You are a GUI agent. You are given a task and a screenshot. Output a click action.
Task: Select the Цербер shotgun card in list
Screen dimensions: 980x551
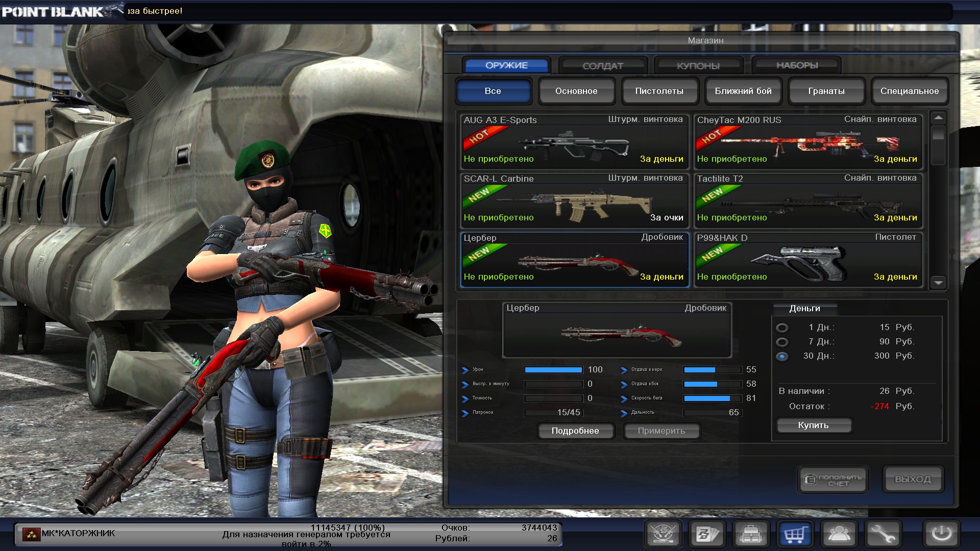click(574, 260)
